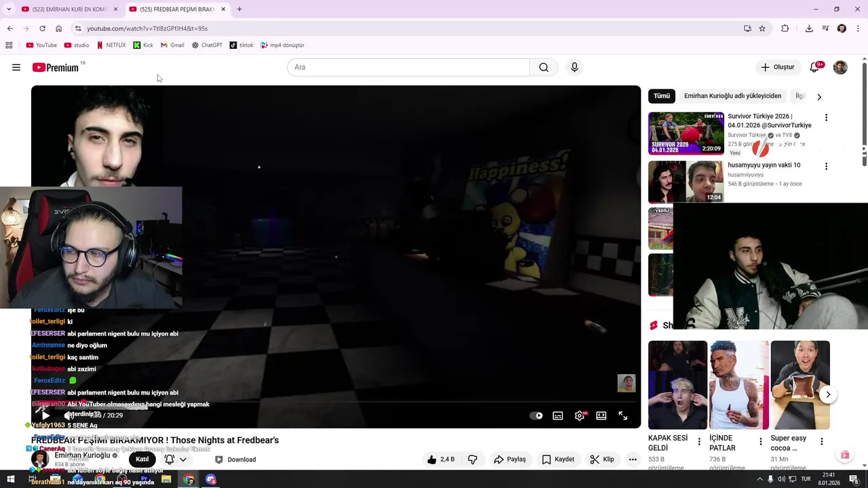
Task: Switch the player to theater mode
Action: click(601, 415)
